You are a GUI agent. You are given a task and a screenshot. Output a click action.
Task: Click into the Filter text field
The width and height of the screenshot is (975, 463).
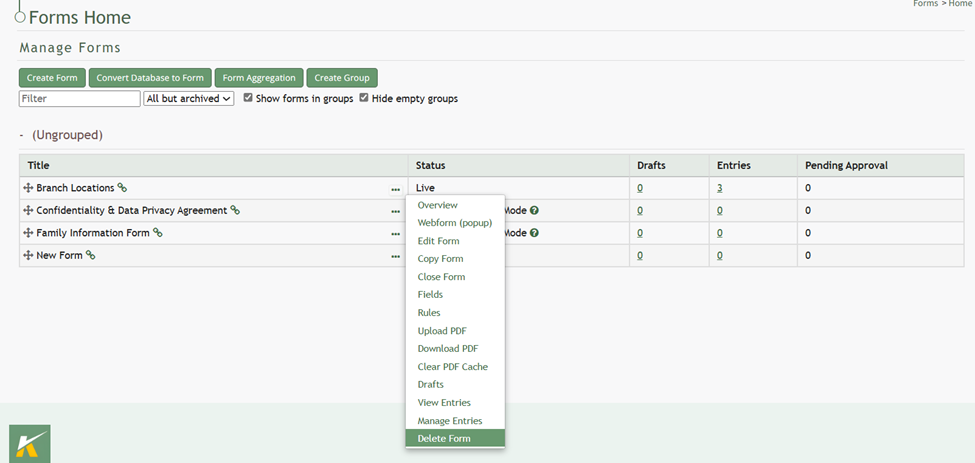tap(79, 99)
